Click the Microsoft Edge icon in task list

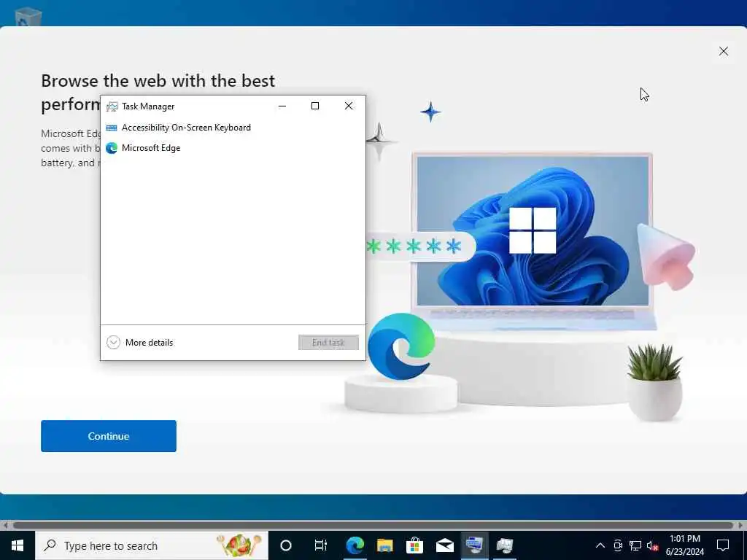click(112, 148)
